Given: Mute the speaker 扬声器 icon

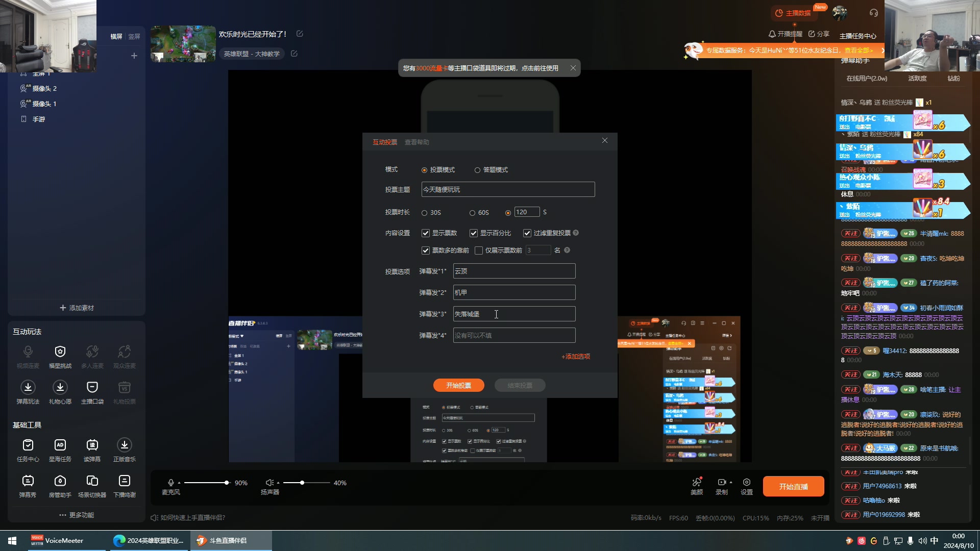Looking at the screenshot, I should pyautogui.click(x=269, y=483).
